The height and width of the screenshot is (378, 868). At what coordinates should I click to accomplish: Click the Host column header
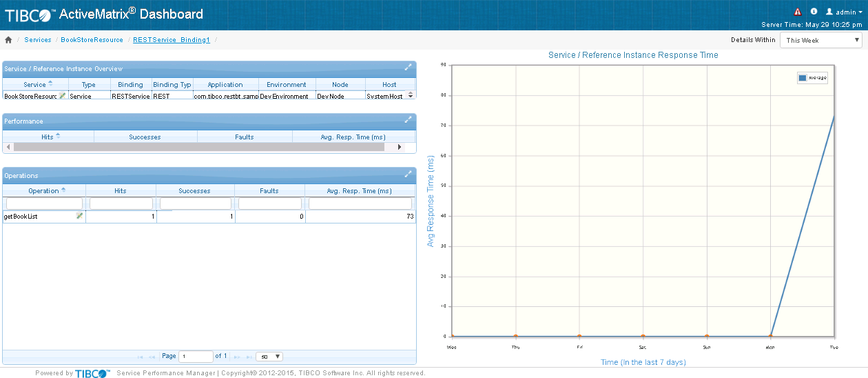390,84
